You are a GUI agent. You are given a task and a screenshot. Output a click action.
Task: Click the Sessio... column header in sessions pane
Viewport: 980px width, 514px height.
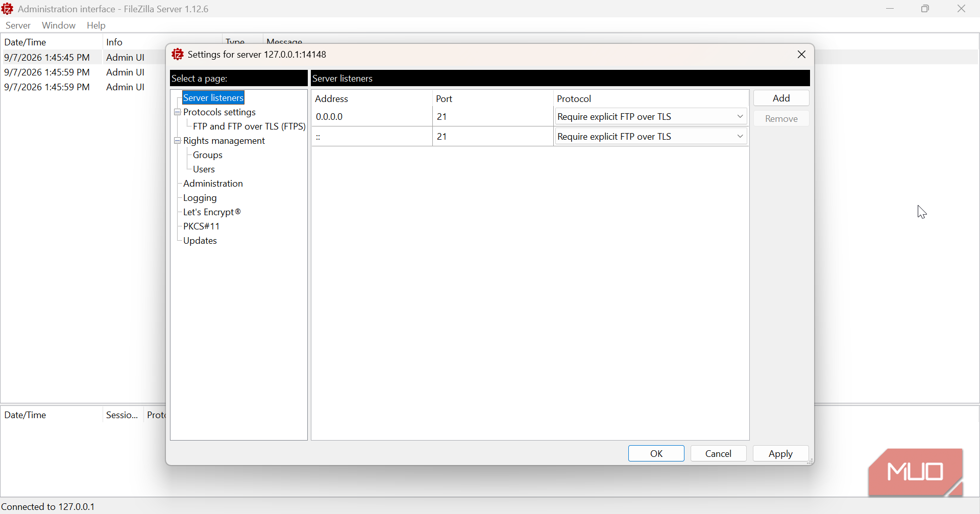pyautogui.click(x=122, y=415)
